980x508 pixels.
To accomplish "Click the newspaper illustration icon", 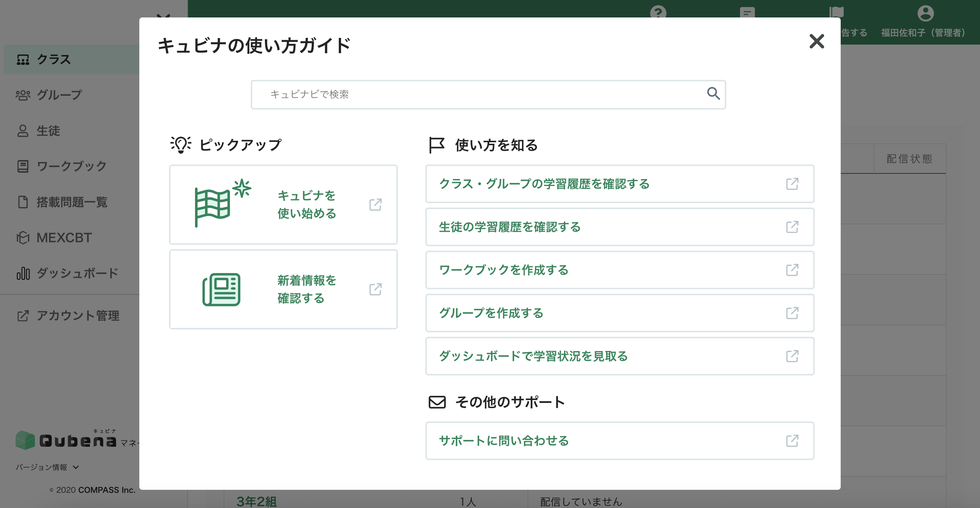I will [221, 289].
